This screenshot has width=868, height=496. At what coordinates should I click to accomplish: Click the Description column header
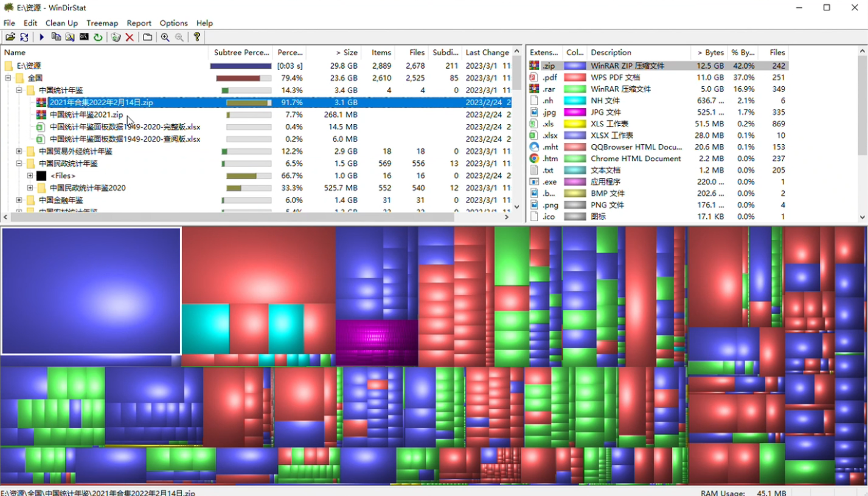(x=611, y=52)
